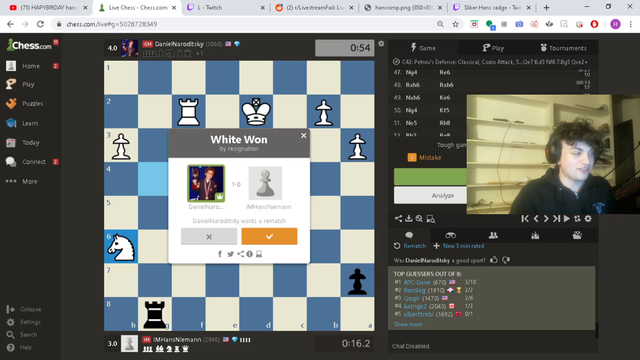
Task: Autoplay the game moves
Action: (567, 219)
